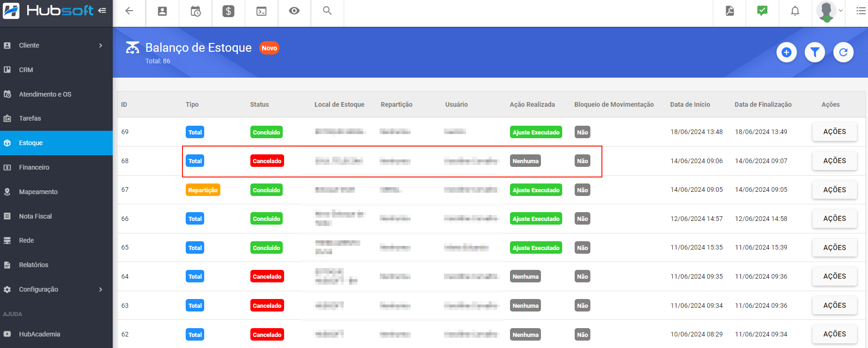The image size is (868, 348).
Task: Click the Repartição type badge in row 67
Action: [203, 190]
